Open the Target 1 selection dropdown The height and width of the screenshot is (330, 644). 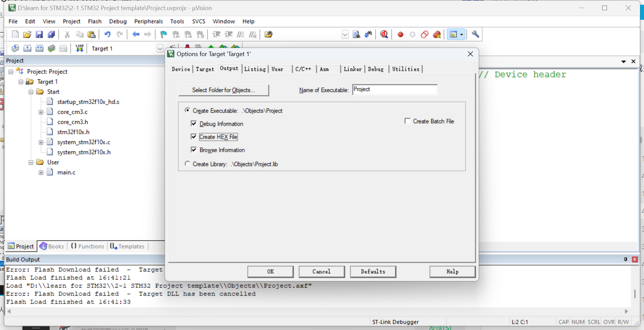coord(160,49)
